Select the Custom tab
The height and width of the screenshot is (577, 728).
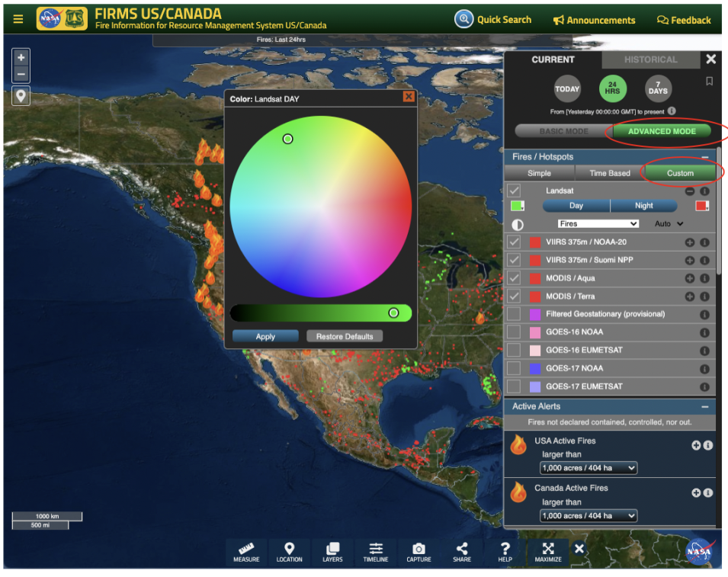680,173
